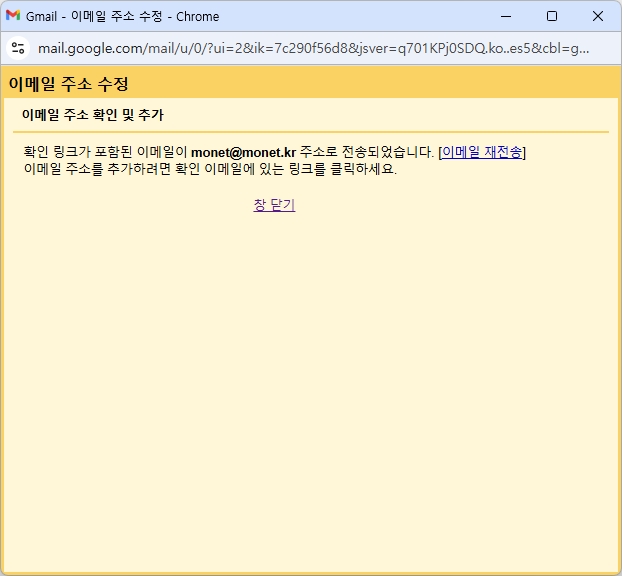Image resolution: width=622 pixels, height=576 pixels.
Task: Click the instruction line 이메일 주소를 추가하려면
Action: click(x=100, y=168)
